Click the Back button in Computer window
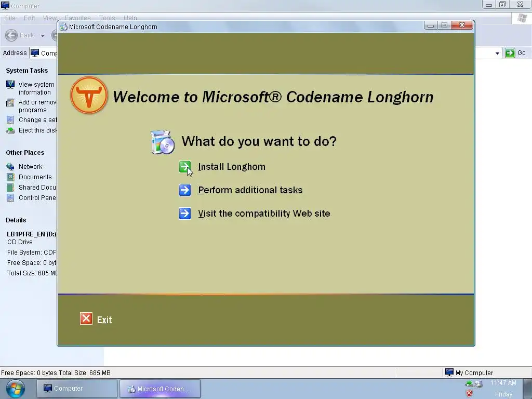 click(x=20, y=35)
